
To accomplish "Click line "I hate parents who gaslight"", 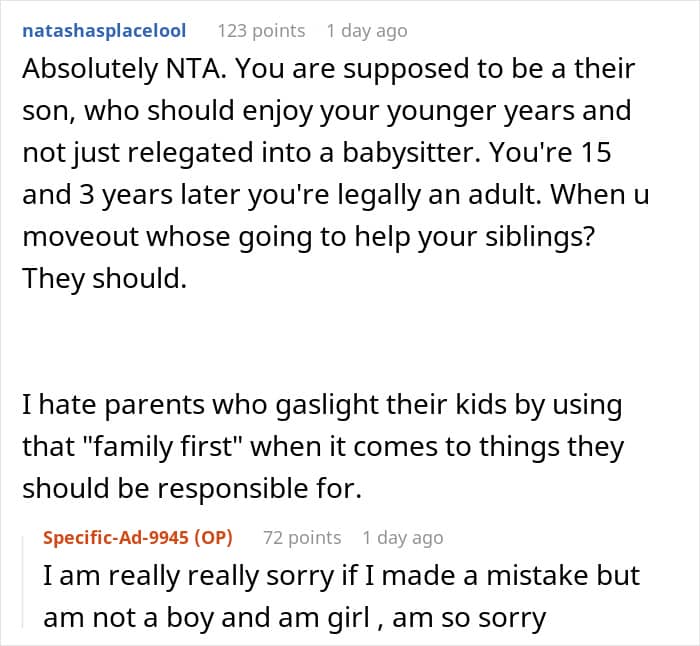I will 322,405.
